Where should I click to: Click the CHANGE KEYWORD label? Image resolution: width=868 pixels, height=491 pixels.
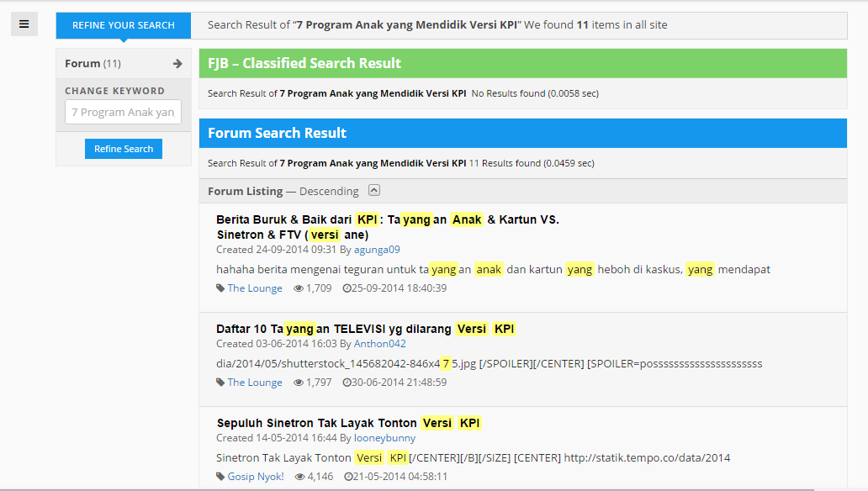[x=114, y=91]
